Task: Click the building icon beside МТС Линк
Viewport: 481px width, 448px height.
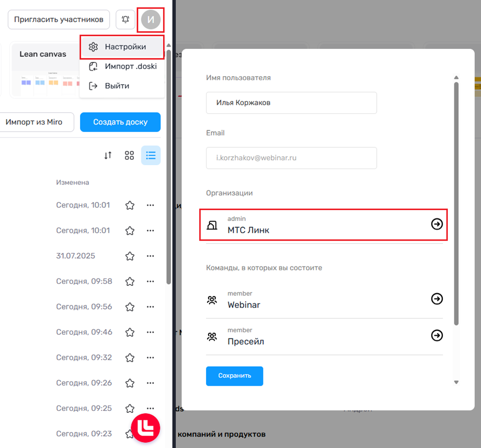Action: point(212,225)
